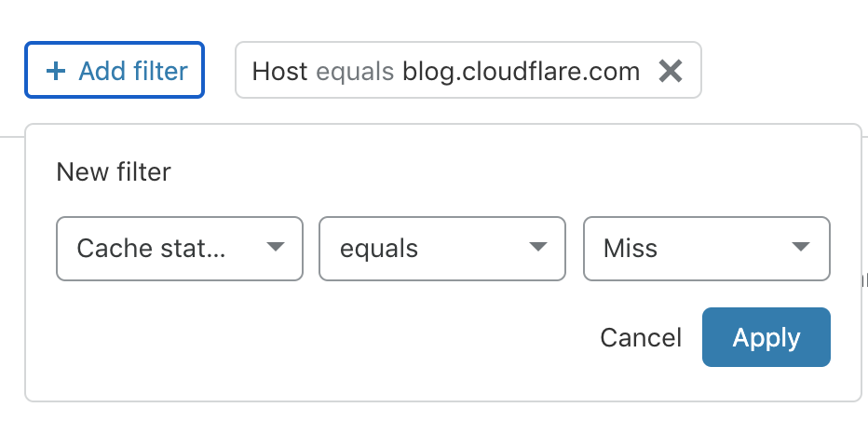The image size is (868, 421).
Task: Click the Cache status dropdown arrow
Action: (275, 247)
